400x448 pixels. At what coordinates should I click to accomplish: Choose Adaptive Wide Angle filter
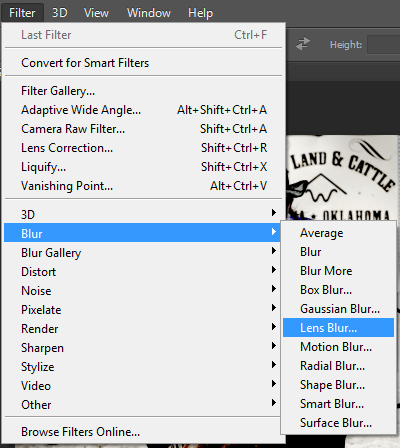click(143, 110)
